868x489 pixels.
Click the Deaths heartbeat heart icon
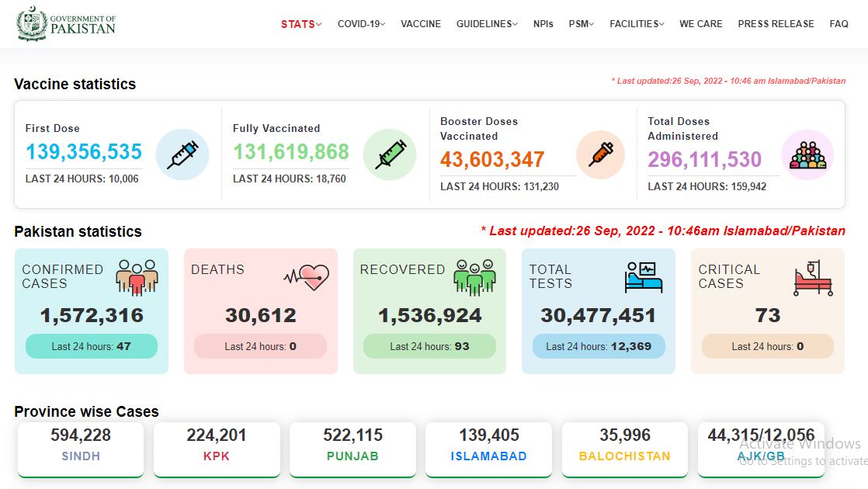307,277
